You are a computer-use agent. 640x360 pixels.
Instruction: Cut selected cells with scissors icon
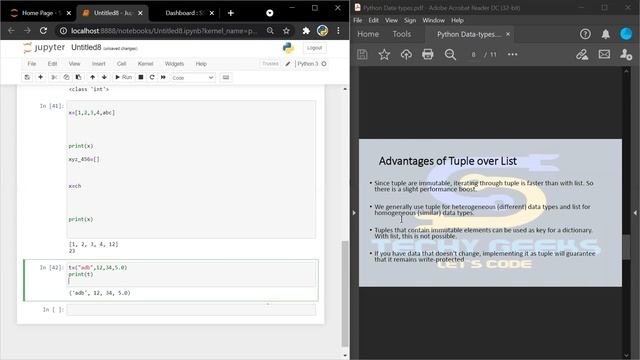coord(53,77)
